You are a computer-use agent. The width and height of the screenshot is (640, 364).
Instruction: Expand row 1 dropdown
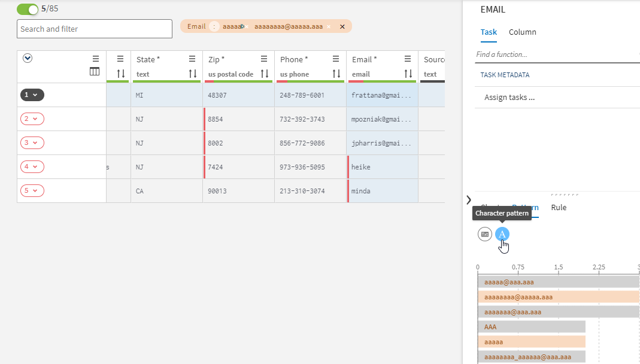32,95
